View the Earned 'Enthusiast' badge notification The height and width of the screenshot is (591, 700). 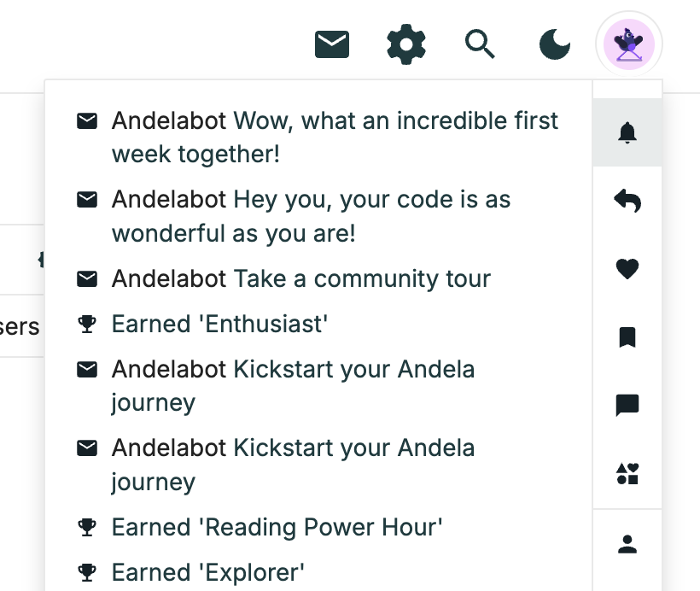318,324
